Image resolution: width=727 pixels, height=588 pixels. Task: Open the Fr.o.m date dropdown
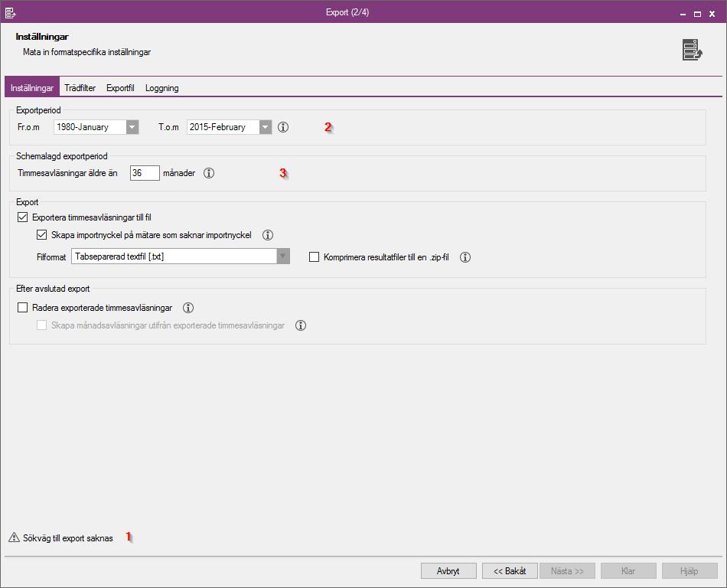click(x=132, y=127)
